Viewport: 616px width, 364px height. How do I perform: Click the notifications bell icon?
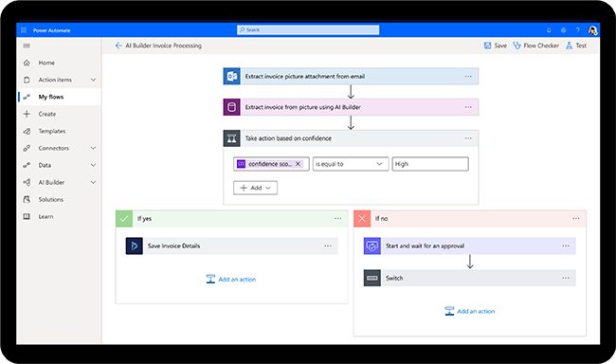(x=549, y=30)
